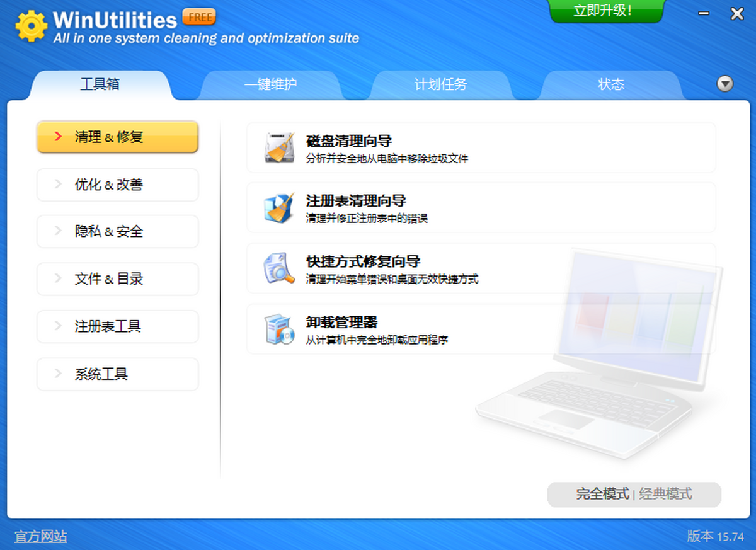This screenshot has height=550, width=756.
Task: Open the circular dropdown arrow near the tabs
Action: (725, 83)
